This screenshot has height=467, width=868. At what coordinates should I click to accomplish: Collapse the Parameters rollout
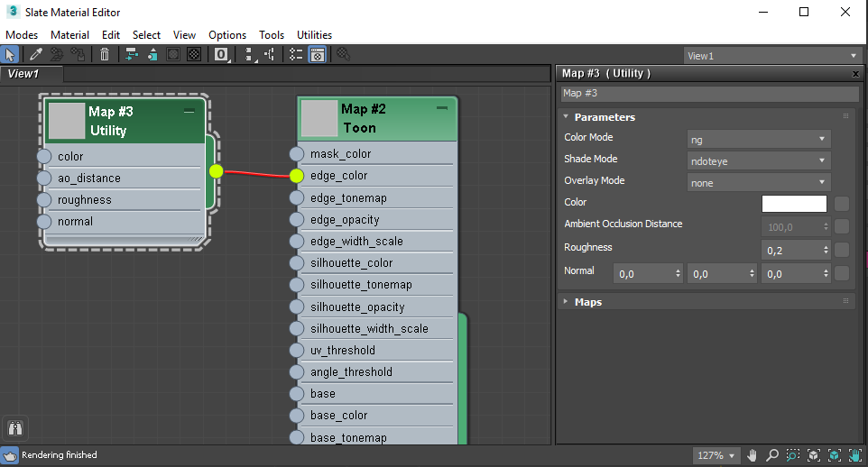[x=566, y=117]
